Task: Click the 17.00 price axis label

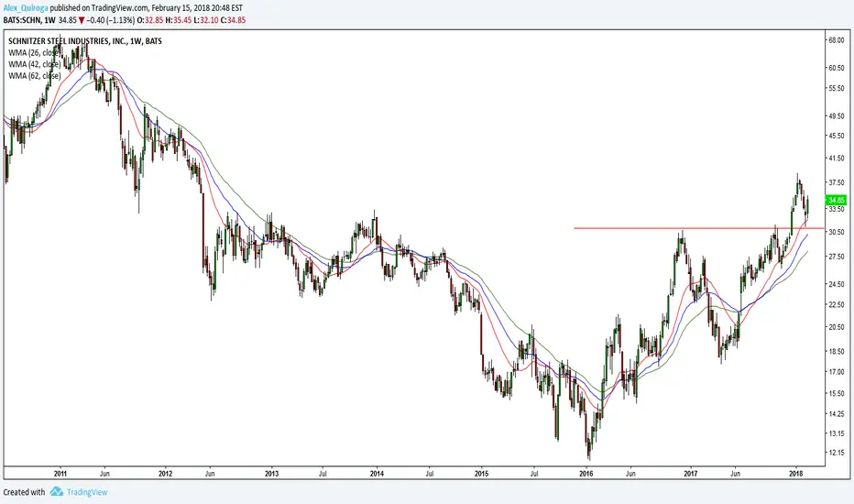Action: point(836,372)
